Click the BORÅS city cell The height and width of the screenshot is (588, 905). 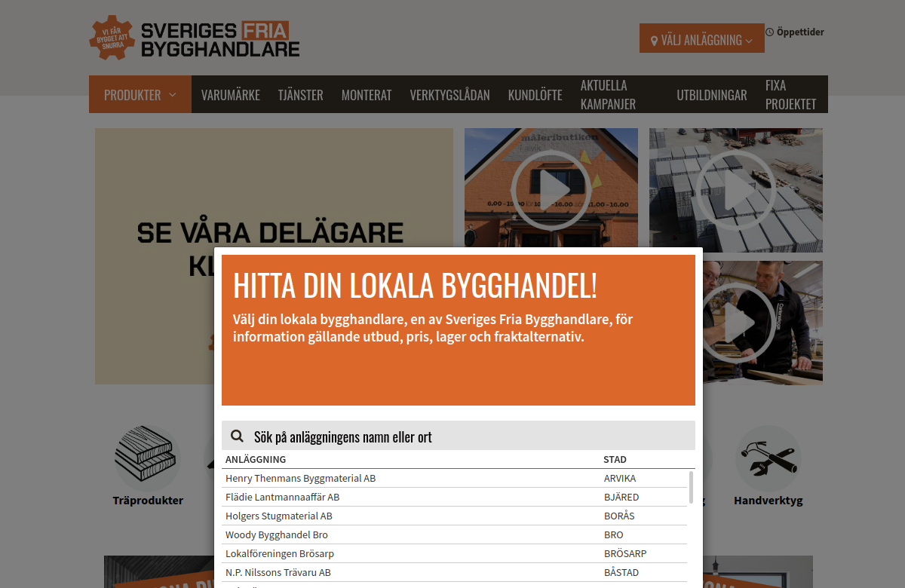tap(619, 516)
